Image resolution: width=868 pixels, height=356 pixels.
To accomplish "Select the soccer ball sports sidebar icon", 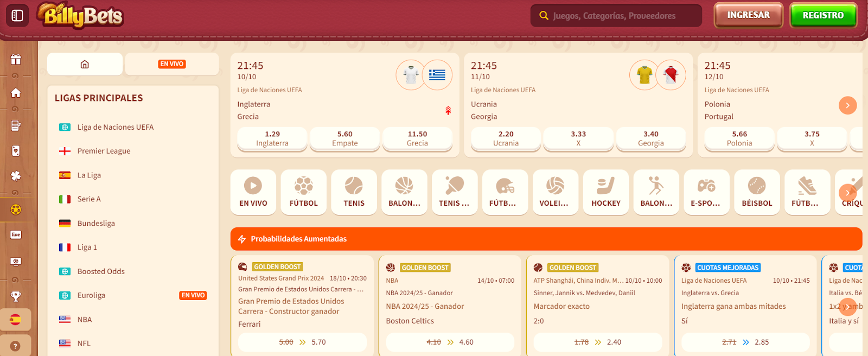I will (x=16, y=209).
